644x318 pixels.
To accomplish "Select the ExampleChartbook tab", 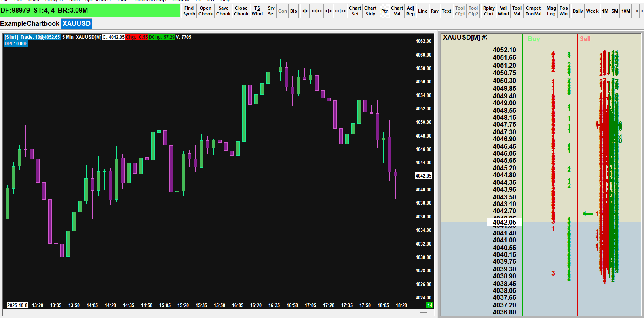I will 30,23.
